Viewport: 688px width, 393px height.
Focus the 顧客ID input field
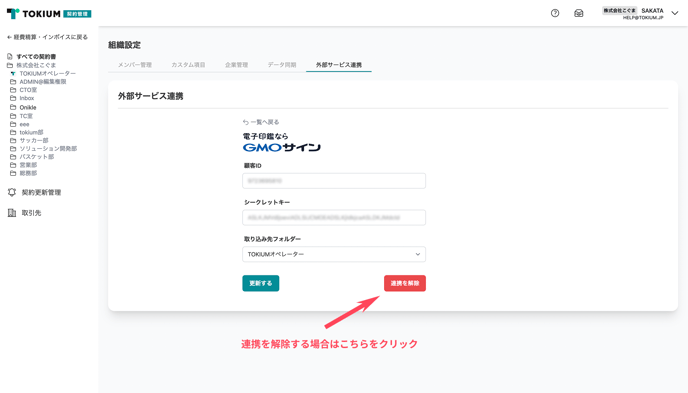pyautogui.click(x=334, y=181)
